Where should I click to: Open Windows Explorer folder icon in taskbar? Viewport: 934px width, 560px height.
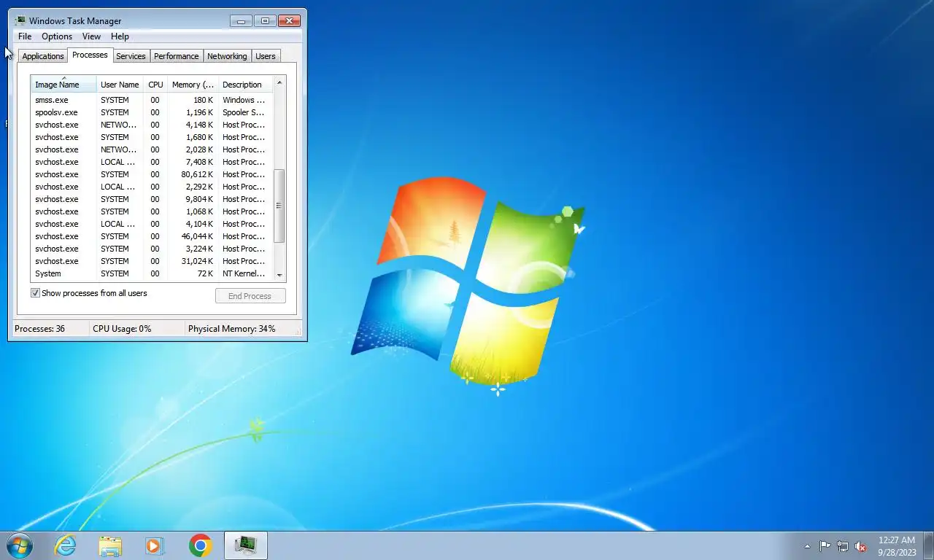pyautogui.click(x=110, y=545)
